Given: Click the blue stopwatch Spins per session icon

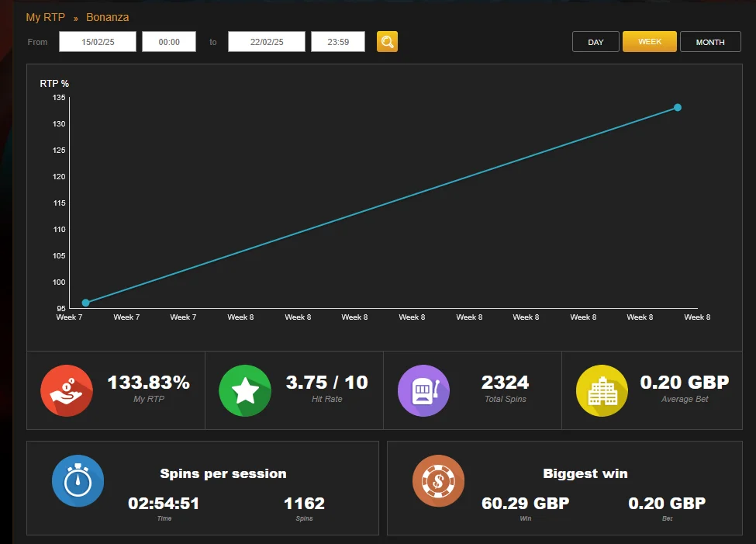Looking at the screenshot, I should tap(78, 481).
